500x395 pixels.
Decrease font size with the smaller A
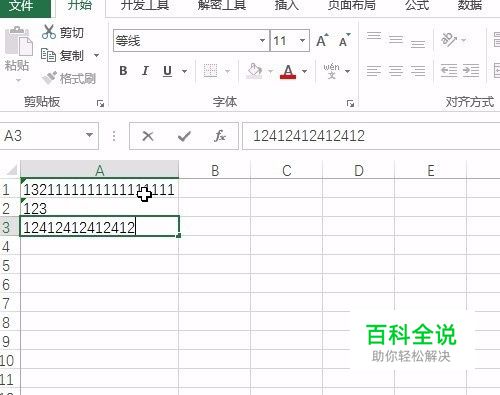point(344,40)
